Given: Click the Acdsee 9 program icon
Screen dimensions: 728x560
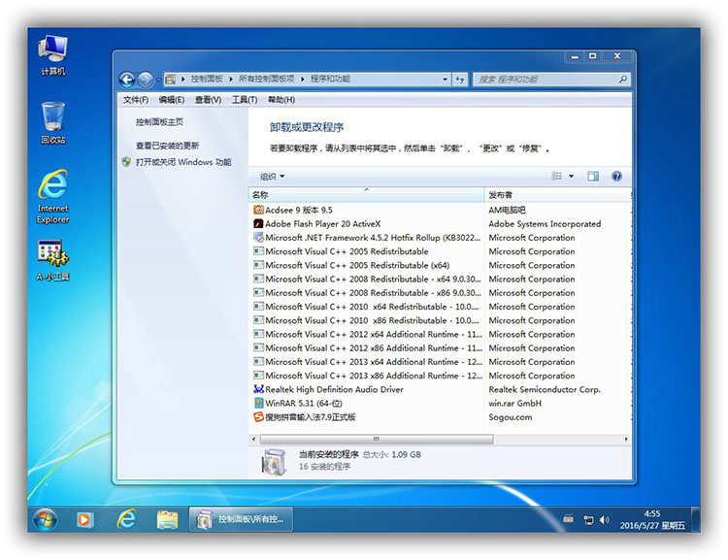Looking at the screenshot, I should coord(258,210).
